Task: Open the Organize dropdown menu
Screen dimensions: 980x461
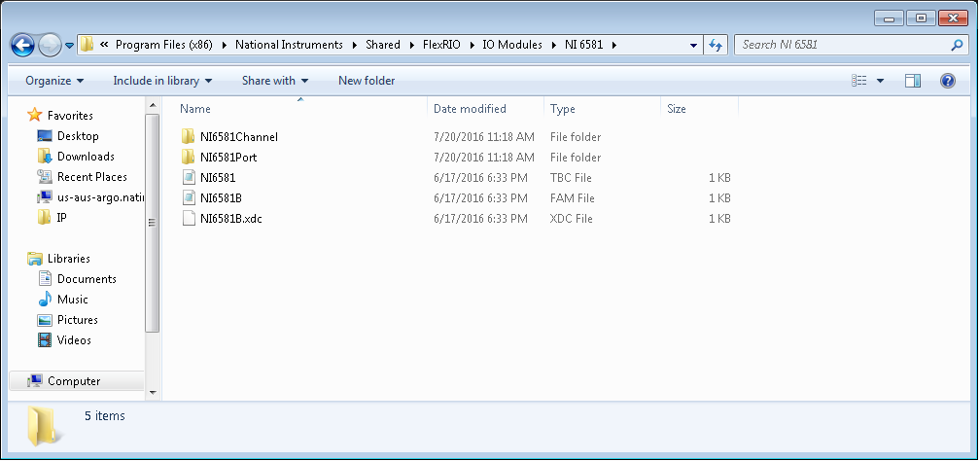Action: tap(54, 81)
